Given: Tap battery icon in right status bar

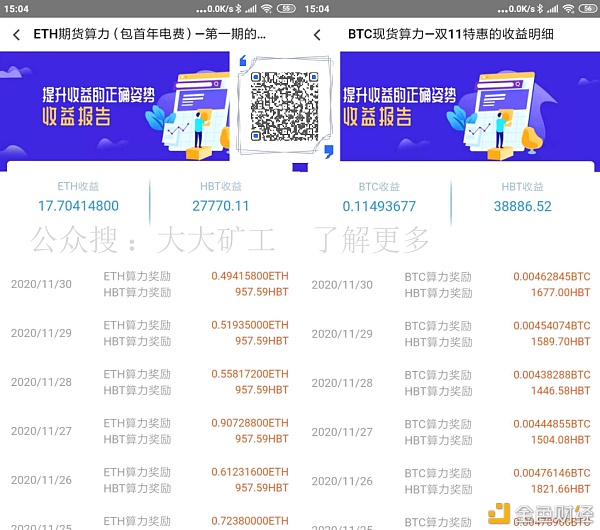Looking at the screenshot, I should point(589,8).
